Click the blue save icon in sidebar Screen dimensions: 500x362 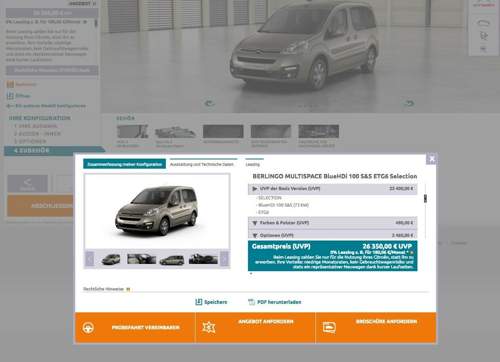pos(10,96)
